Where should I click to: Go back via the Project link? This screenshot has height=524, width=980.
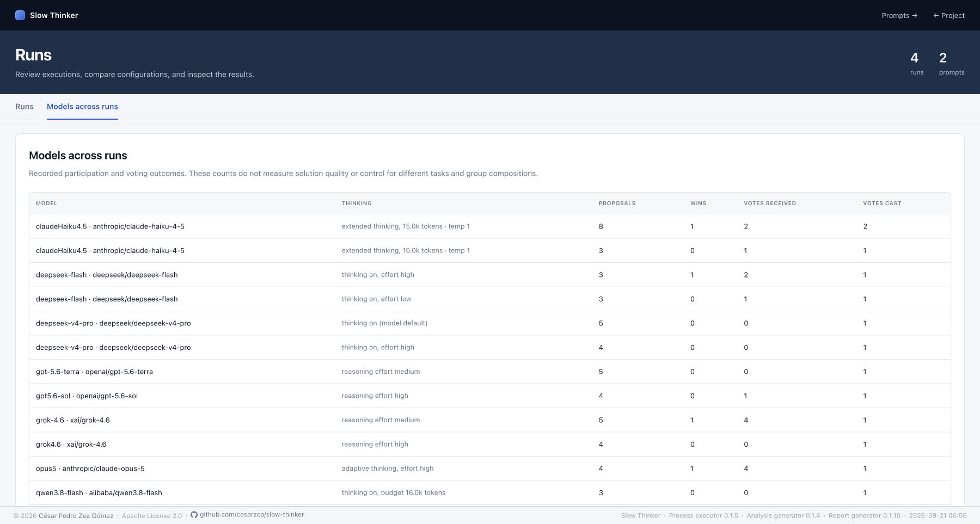[x=949, y=15]
